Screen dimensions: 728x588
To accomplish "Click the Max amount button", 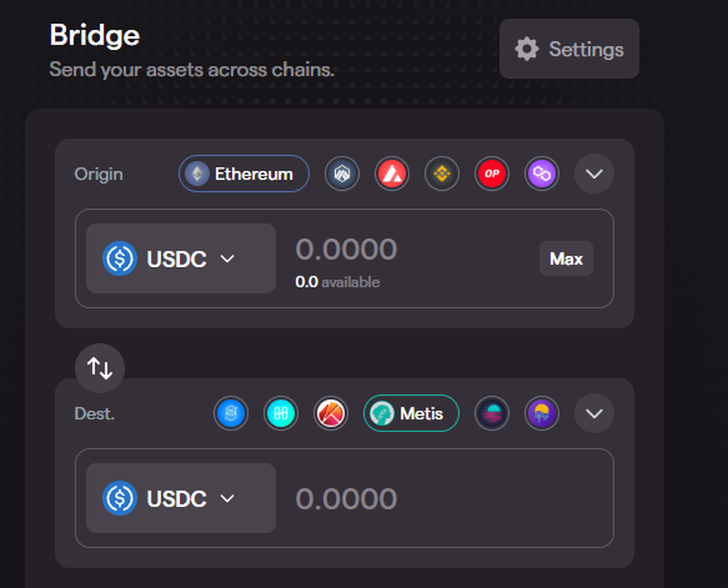I will click(x=566, y=258).
